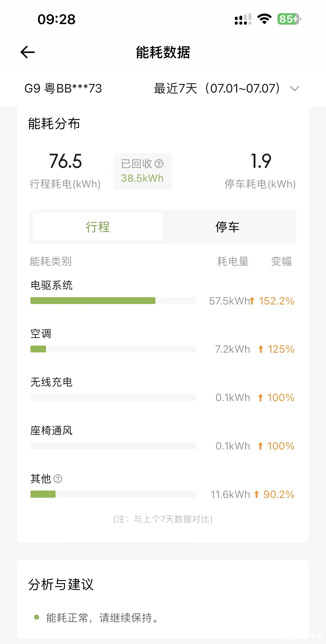Open the 最近7天 period selector

217,88
